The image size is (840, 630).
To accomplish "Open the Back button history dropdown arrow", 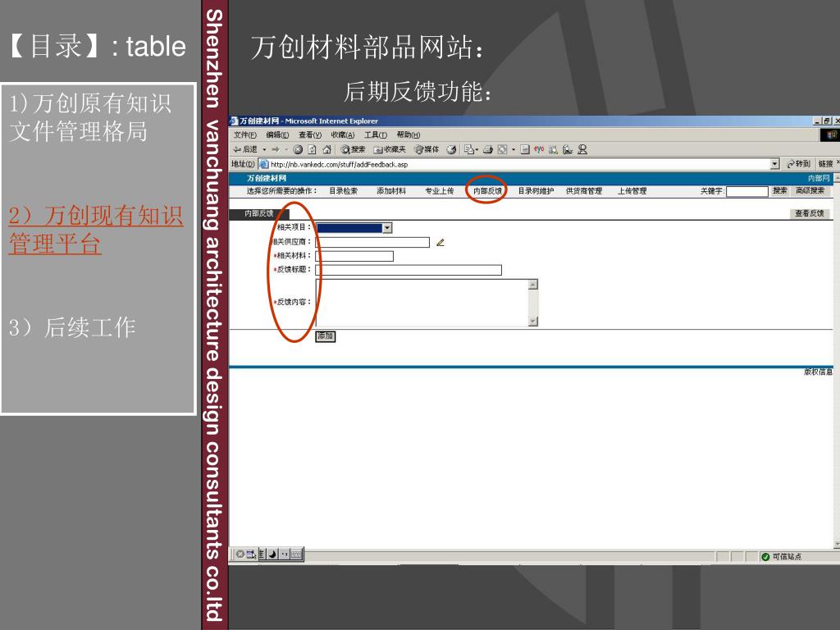I will point(264,149).
